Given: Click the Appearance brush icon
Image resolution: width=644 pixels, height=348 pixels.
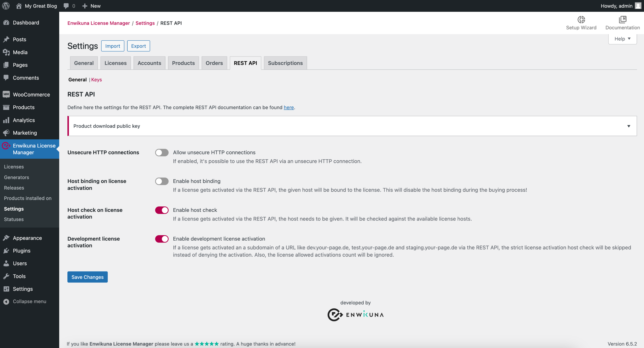Looking at the screenshot, I should pyautogui.click(x=6, y=238).
